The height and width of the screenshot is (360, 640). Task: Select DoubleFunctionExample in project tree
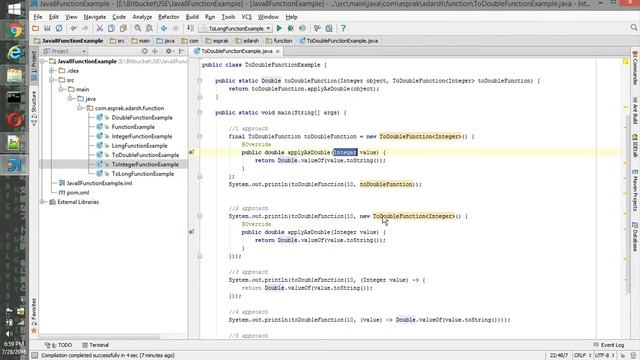pyautogui.click(x=142, y=118)
